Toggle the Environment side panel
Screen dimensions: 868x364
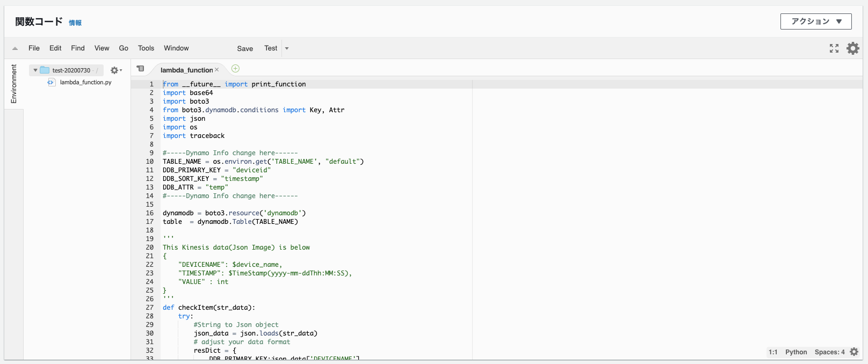(x=14, y=84)
